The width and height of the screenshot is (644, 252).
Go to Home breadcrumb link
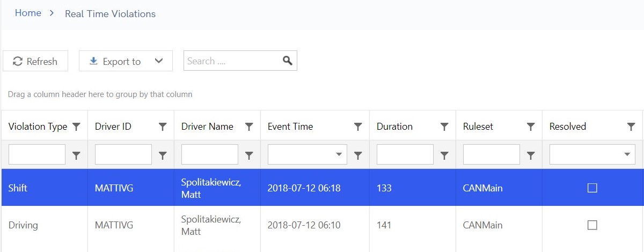28,13
